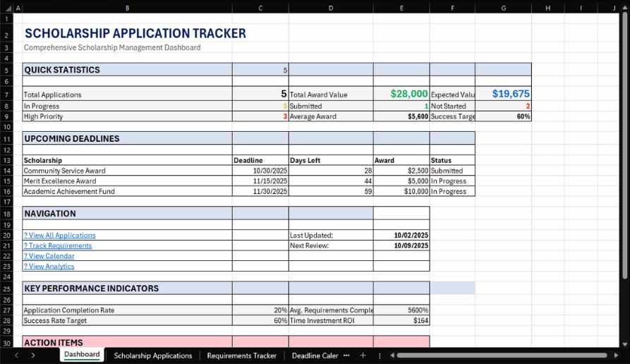Select the column C header

tap(260, 8)
